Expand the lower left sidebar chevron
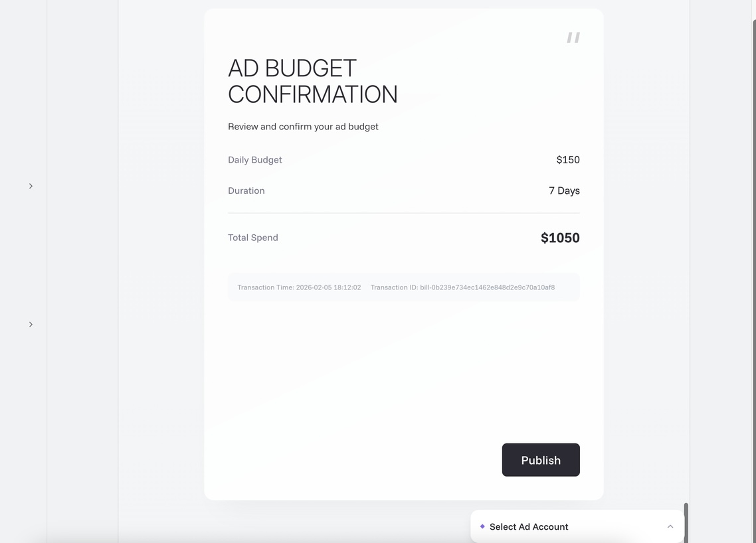756x543 pixels. [x=31, y=325]
